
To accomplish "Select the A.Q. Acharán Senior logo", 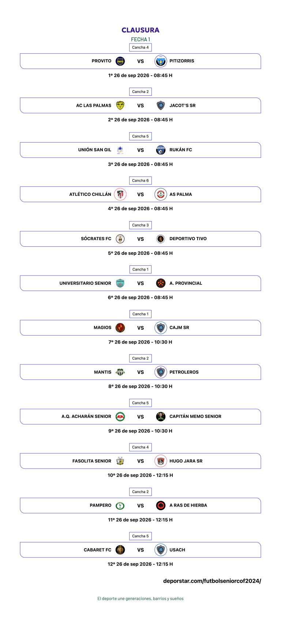I will [120, 417].
